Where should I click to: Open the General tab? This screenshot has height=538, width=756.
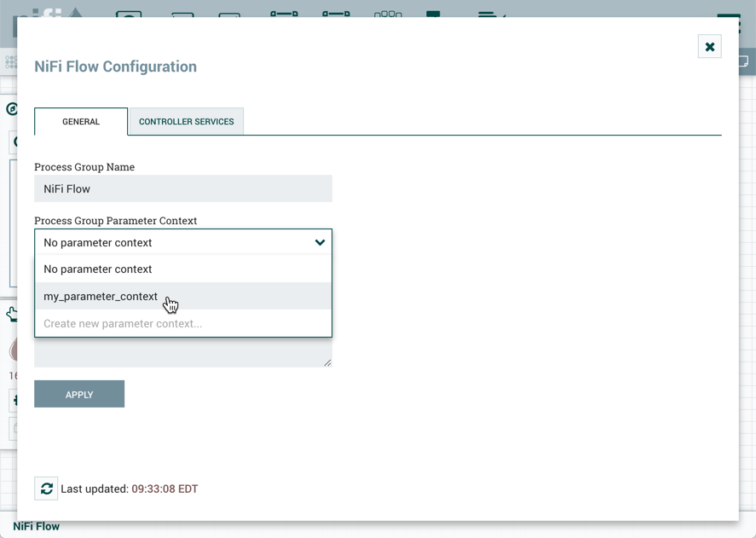coord(81,122)
